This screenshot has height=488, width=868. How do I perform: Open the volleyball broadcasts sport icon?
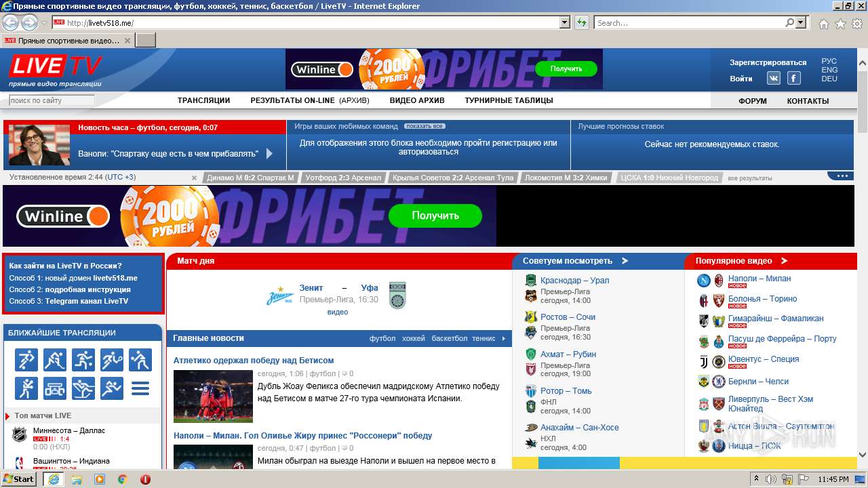point(140,360)
